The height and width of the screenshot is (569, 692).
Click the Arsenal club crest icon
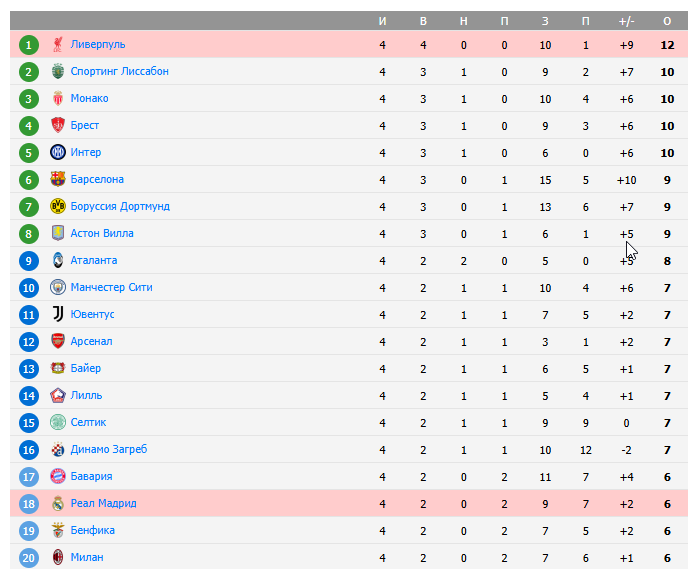(x=58, y=341)
